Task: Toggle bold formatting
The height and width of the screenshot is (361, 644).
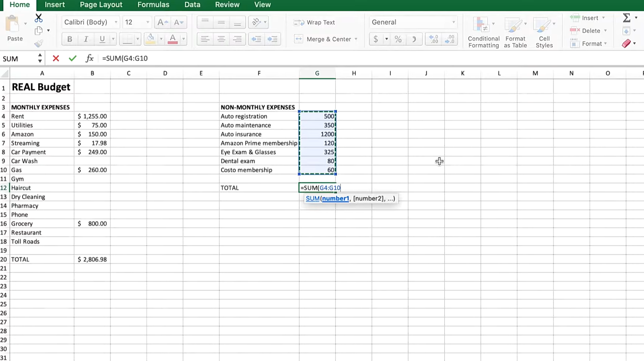Action: pos(70,39)
